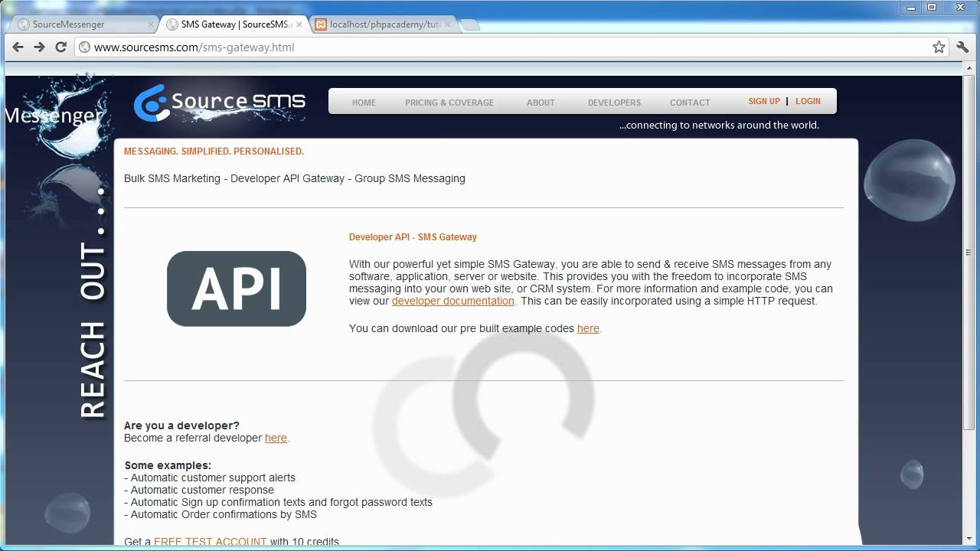
Task: Click the 'Some examples:' heading
Action: 168,465
